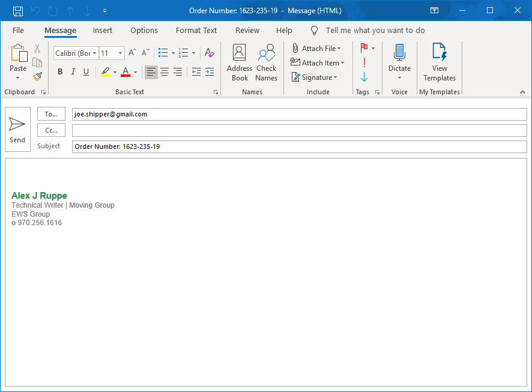Open the Signature dropdown

(x=315, y=77)
